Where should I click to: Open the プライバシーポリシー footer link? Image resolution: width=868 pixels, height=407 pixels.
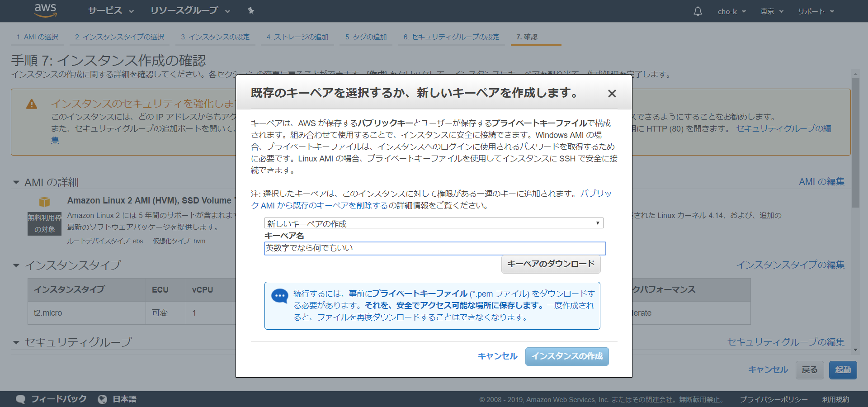(774, 400)
